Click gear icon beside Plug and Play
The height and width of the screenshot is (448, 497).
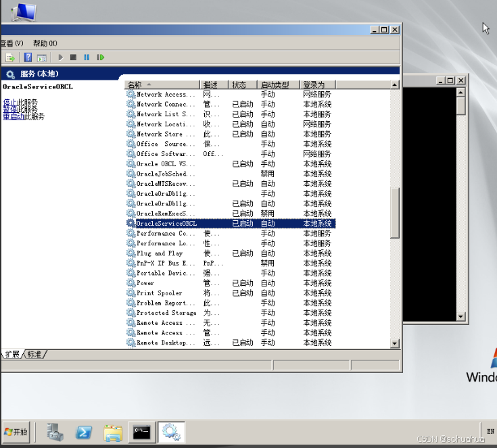[131, 253]
